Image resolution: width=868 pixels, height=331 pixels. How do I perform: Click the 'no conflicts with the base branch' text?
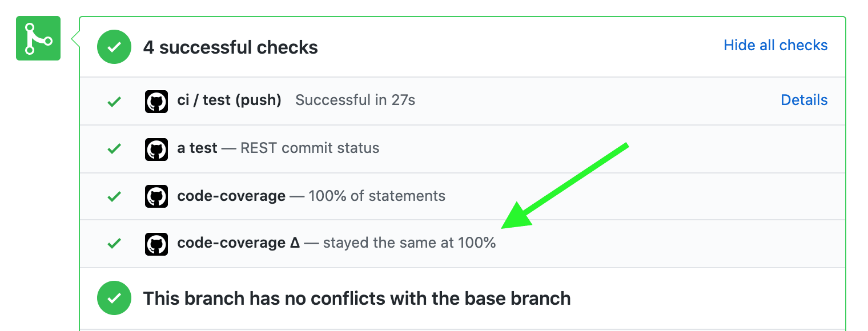click(356, 298)
